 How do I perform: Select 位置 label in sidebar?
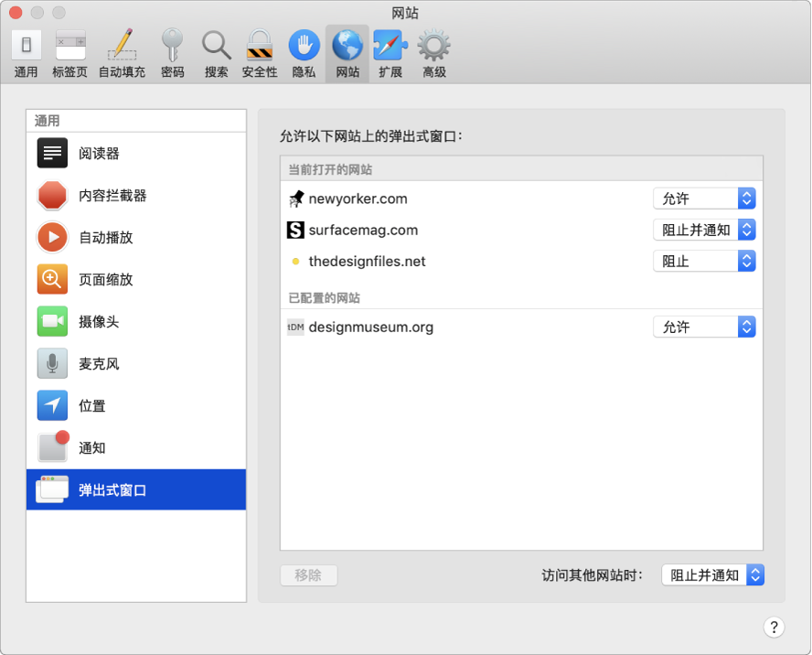point(92,406)
